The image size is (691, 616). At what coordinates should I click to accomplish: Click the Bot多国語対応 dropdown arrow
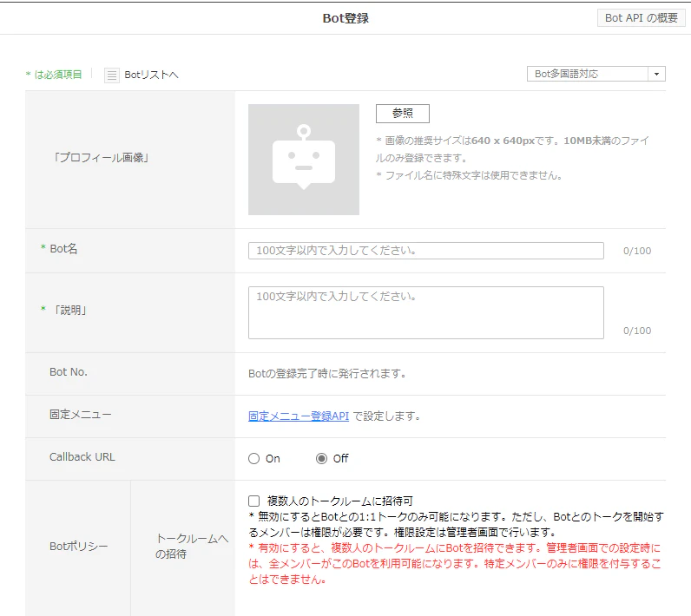pos(656,74)
